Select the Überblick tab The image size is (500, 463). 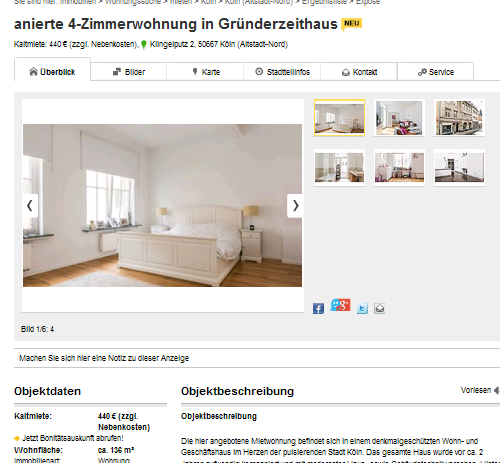pos(52,70)
